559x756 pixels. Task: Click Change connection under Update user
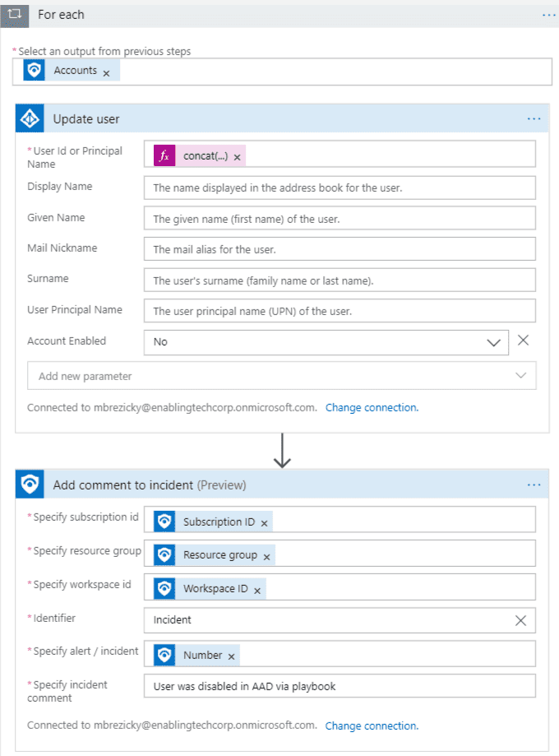[x=372, y=407]
